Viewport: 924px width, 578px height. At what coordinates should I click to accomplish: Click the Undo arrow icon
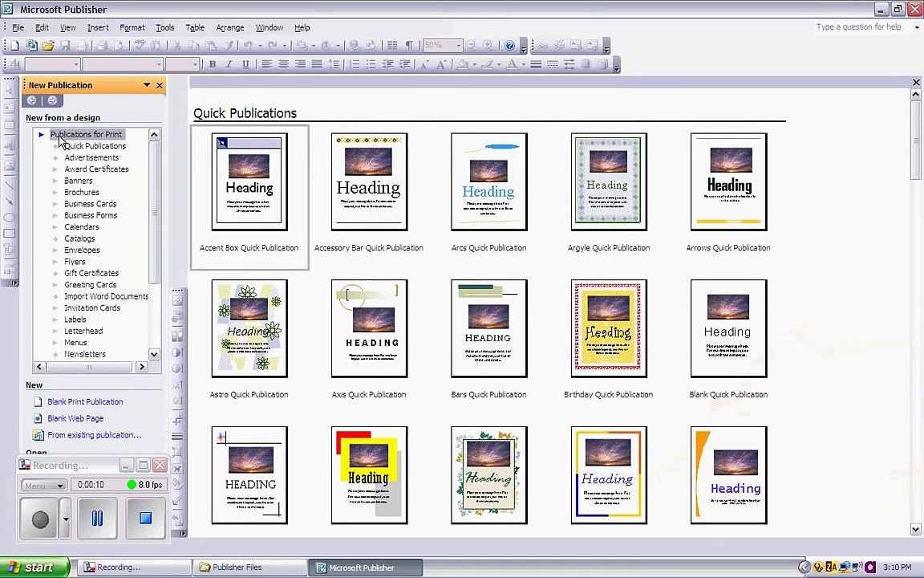pos(248,46)
